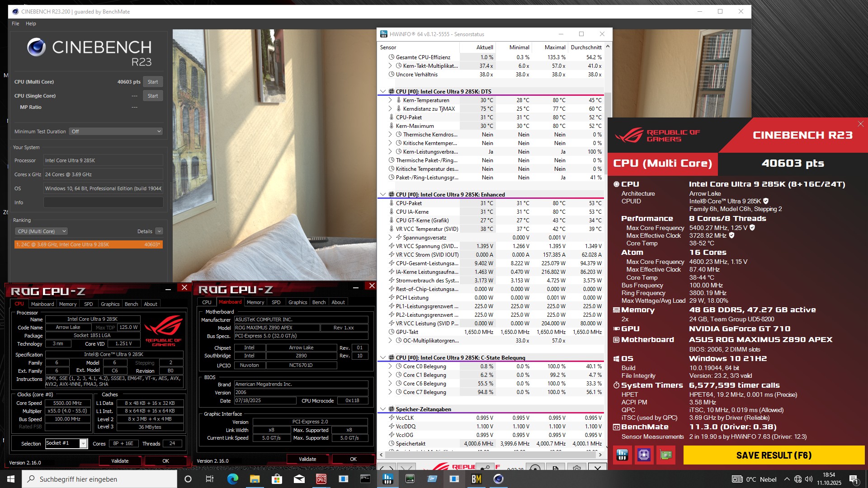Click the CPU-Z chip icon in BenchMate panel
Image resolution: width=868 pixels, height=488 pixels.
(644, 455)
